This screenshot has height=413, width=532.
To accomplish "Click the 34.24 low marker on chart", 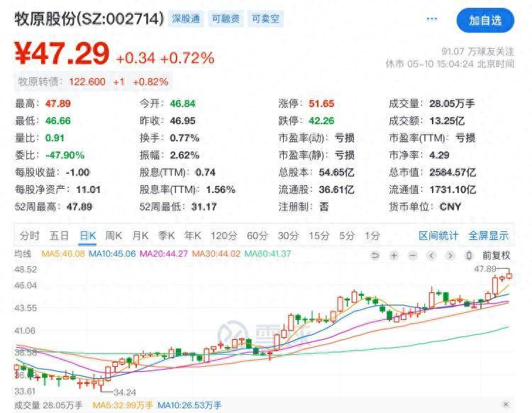I will coord(125,392).
